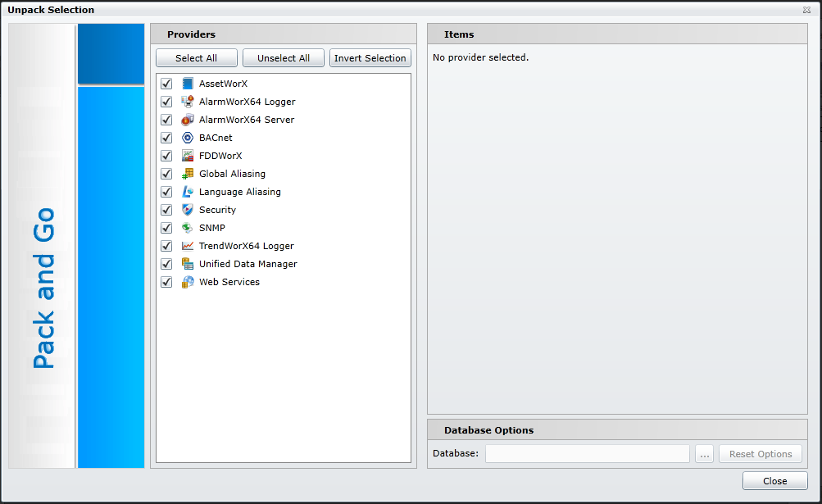Viewport: 822px width, 504px height.
Task: Select the TrendWorX64 Logger list item
Action: pos(246,246)
